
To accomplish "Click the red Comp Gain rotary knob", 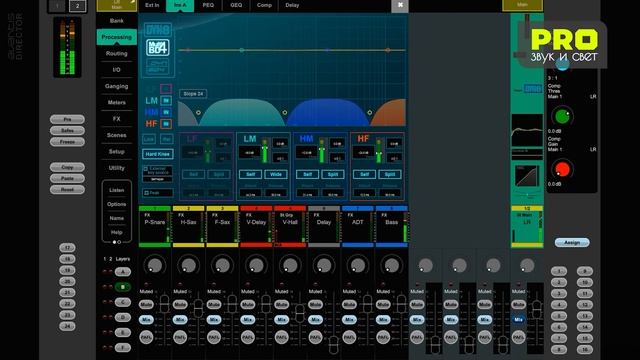I will pos(562,169).
